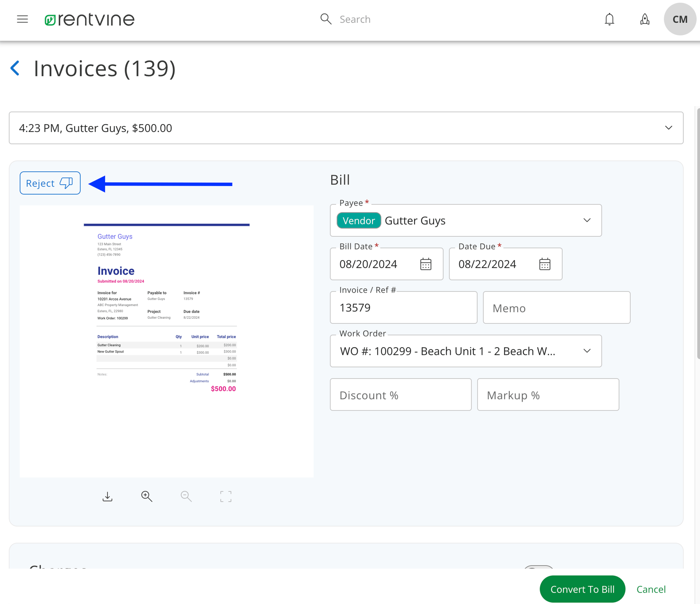Screen dimensions: 700x604
Task: Click inside the Memo field
Action: 556,307
